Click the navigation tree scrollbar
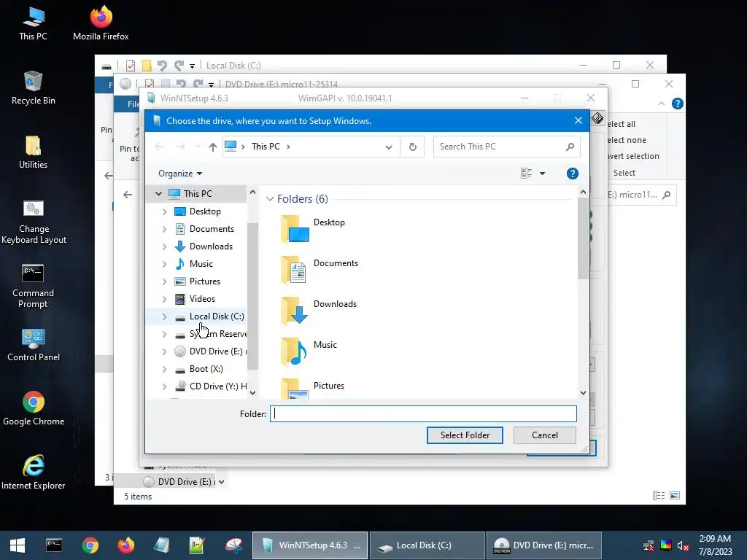The image size is (747, 560). pyautogui.click(x=252, y=296)
